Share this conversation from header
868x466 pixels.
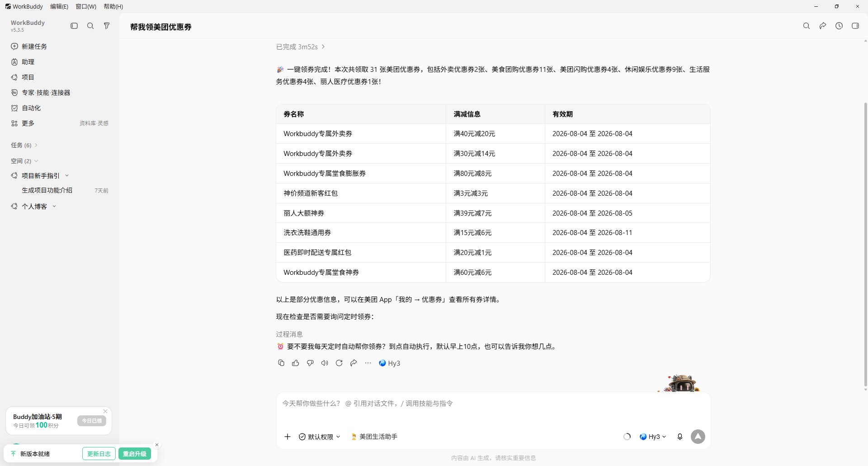[823, 26]
